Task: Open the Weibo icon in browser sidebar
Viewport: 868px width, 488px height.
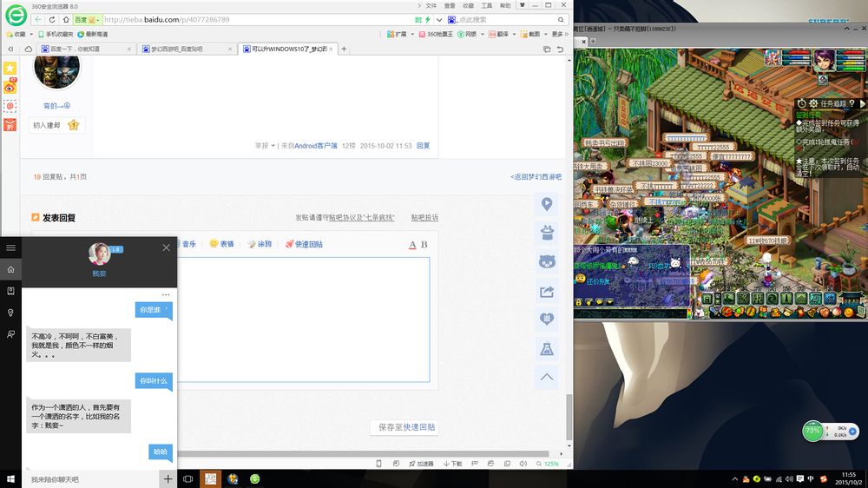Action: 10,87
